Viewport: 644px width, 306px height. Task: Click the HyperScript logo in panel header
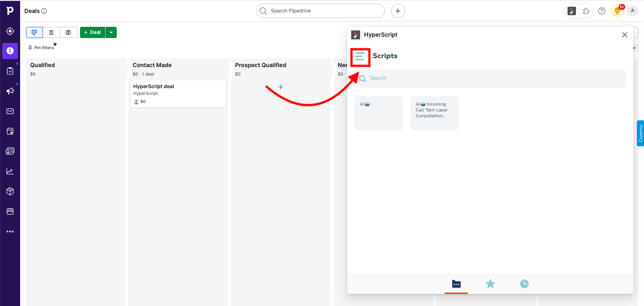click(x=356, y=35)
